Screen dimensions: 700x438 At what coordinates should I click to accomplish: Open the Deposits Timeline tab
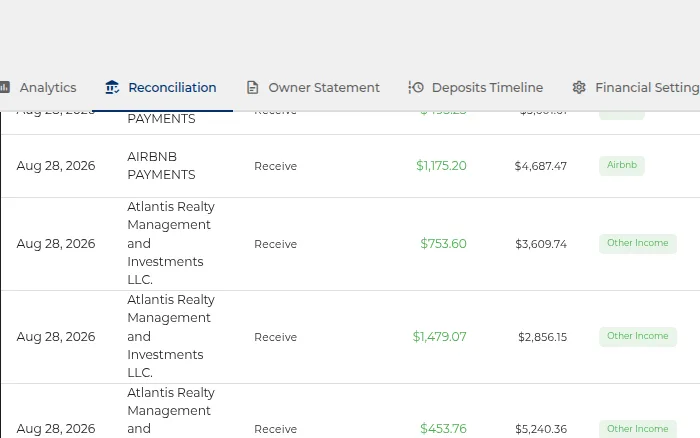pyautogui.click(x=475, y=88)
